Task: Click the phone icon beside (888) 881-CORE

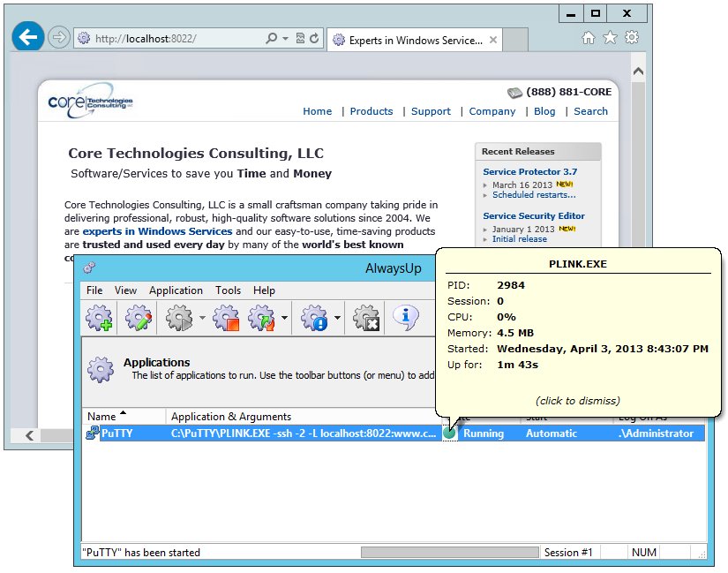Action: click(514, 93)
